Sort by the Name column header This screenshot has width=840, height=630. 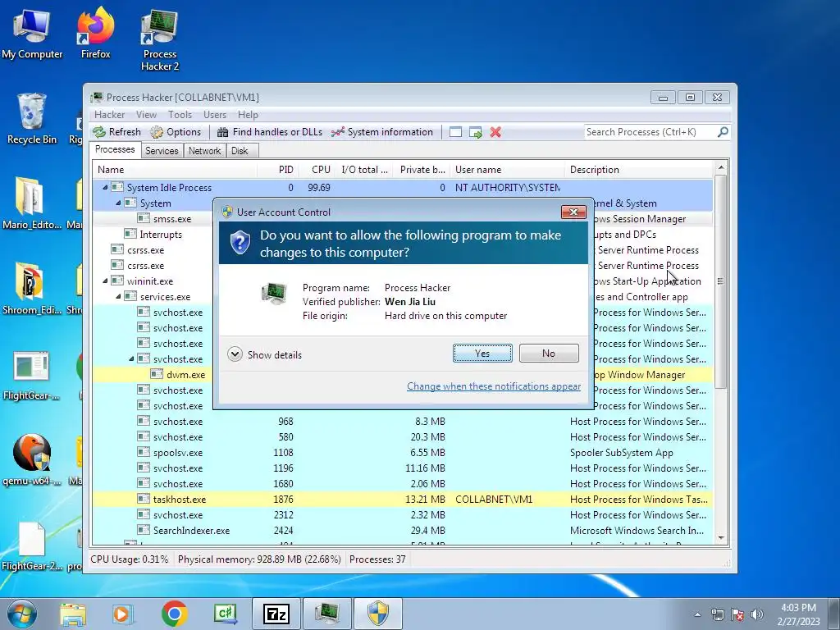point(175,170)
